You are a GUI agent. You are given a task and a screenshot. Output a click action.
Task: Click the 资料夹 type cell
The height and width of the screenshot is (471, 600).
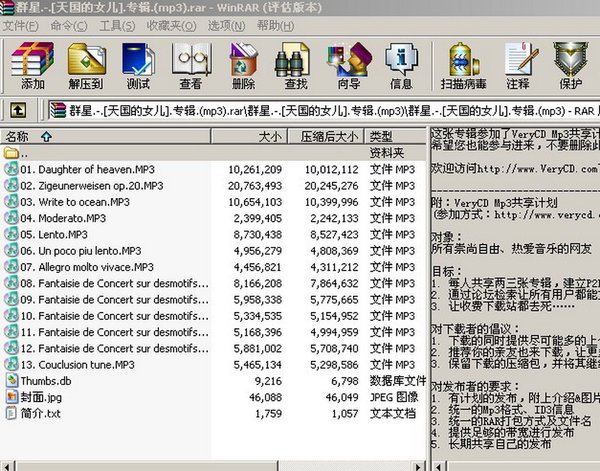(x=387, y=153)
